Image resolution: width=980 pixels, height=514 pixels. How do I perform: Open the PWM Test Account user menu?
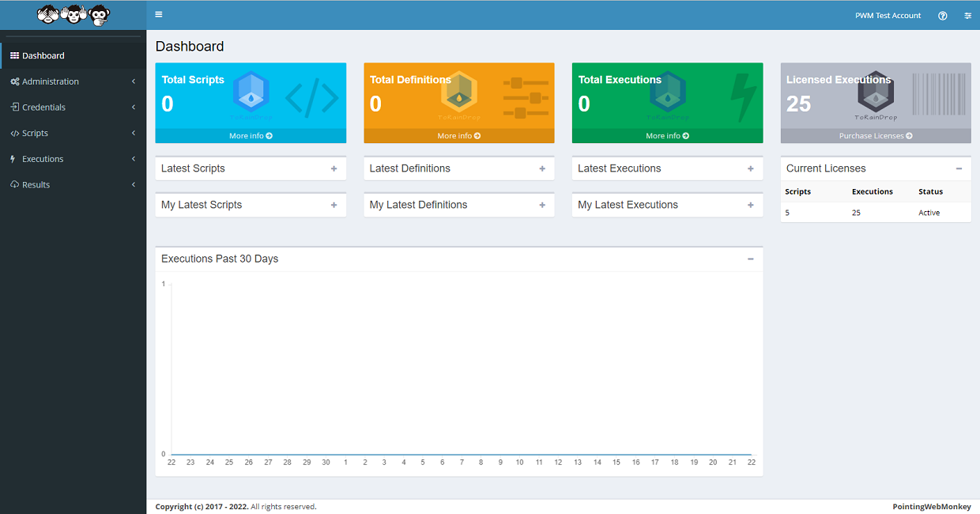coord(888,16)
